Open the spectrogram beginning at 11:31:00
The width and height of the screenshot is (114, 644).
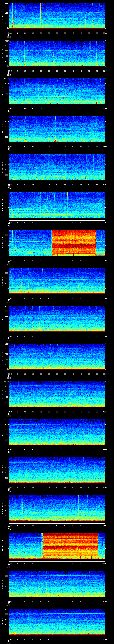click(x=57, y=91)
